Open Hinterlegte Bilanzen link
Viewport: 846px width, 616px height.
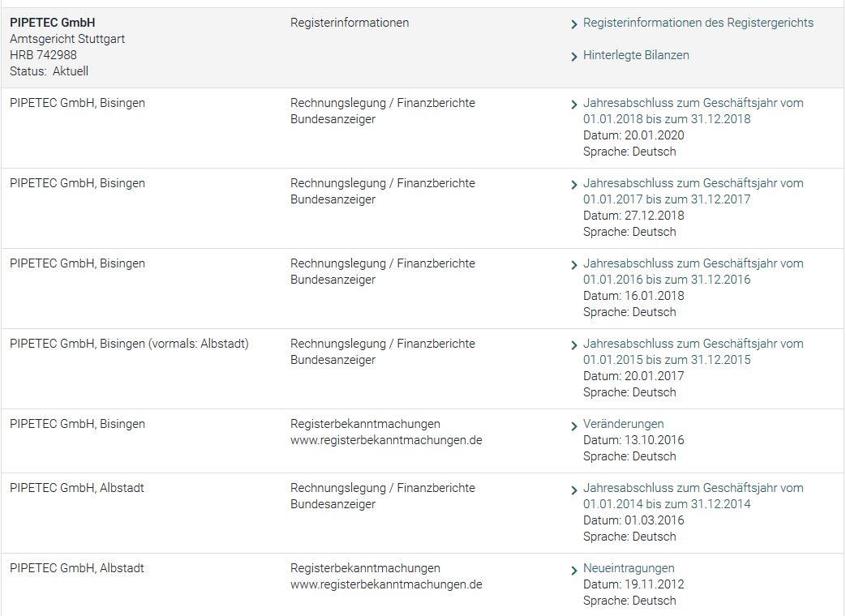(x=636, y=55)
